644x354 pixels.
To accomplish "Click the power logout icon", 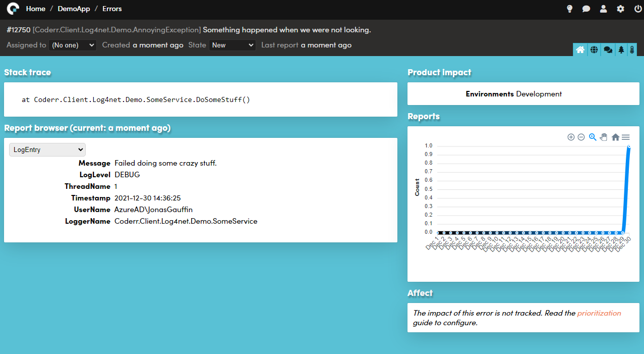I will pyautogui.click(x=637, y=9).
